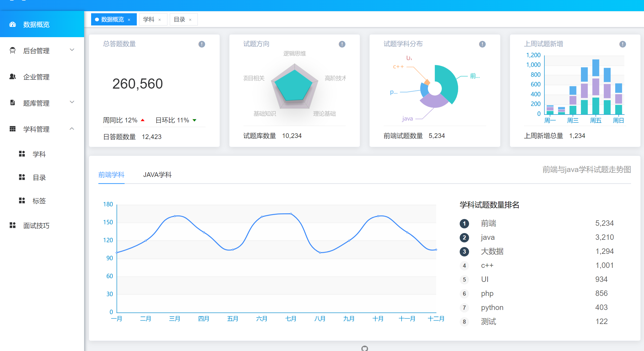
Task: Click the 逻辑思维 radar axis label
Action: tap(295, 54)
